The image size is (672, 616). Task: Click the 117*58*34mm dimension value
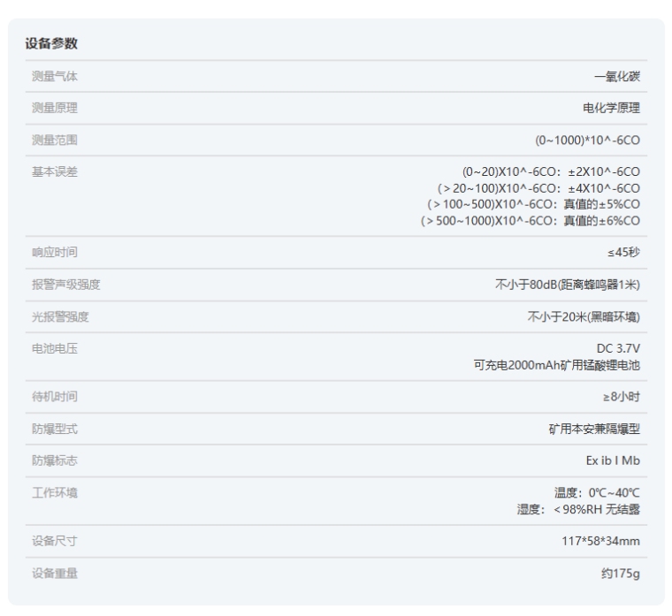tap(601, 541)
